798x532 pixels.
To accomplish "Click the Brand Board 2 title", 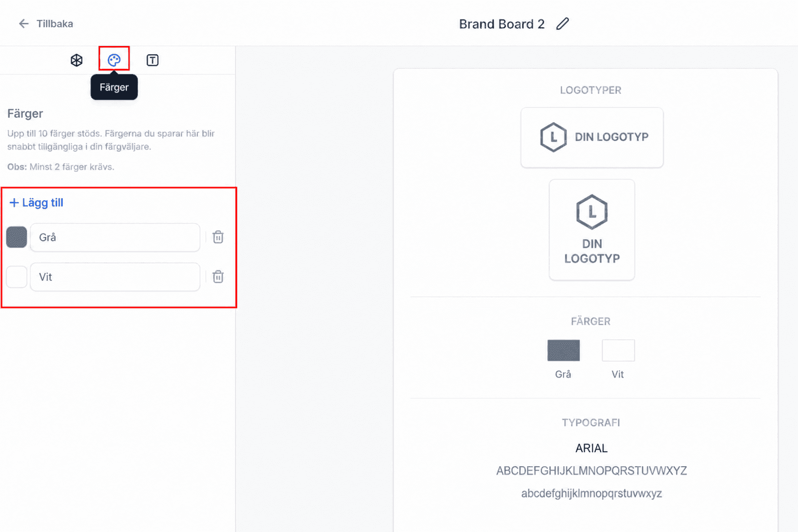I will 502,24.
